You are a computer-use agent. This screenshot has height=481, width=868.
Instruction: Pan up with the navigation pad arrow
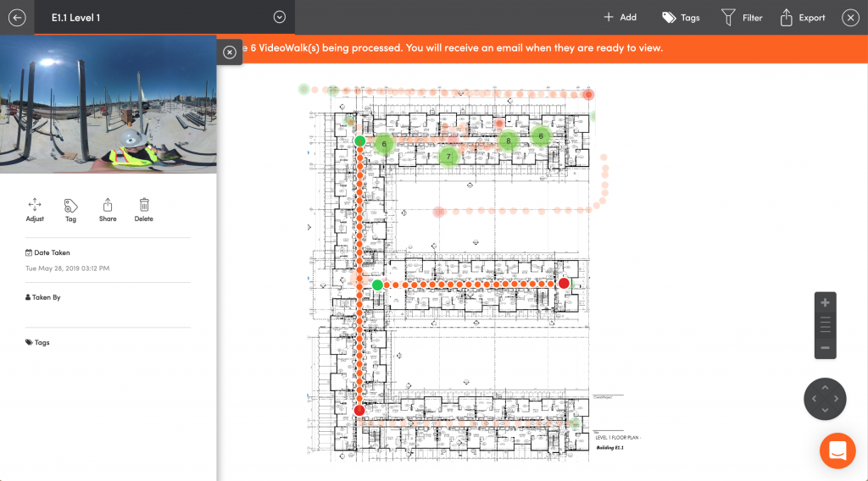pyautogui.click(x=825, y=388)
